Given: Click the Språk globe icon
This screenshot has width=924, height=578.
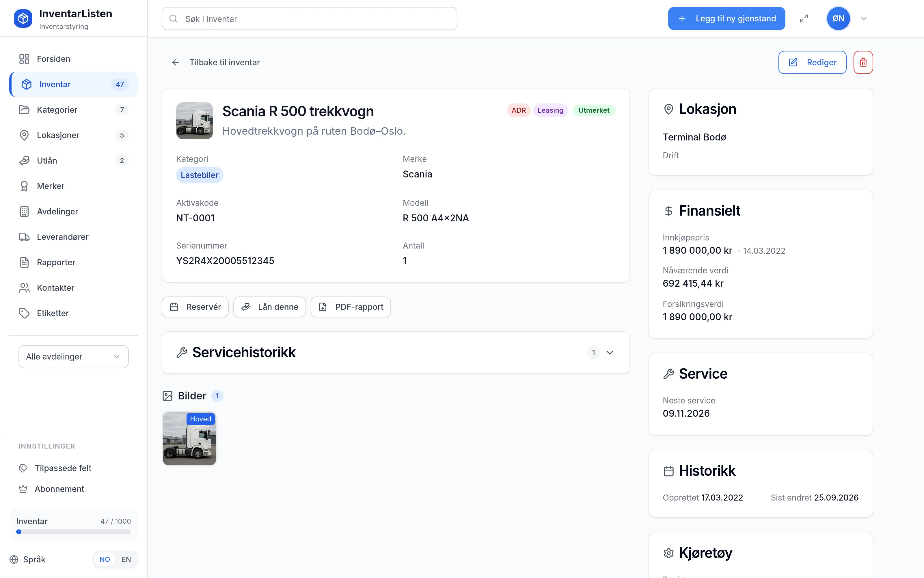Looking at the screenshot, I should pyautogui.click(x=14, y=559).
